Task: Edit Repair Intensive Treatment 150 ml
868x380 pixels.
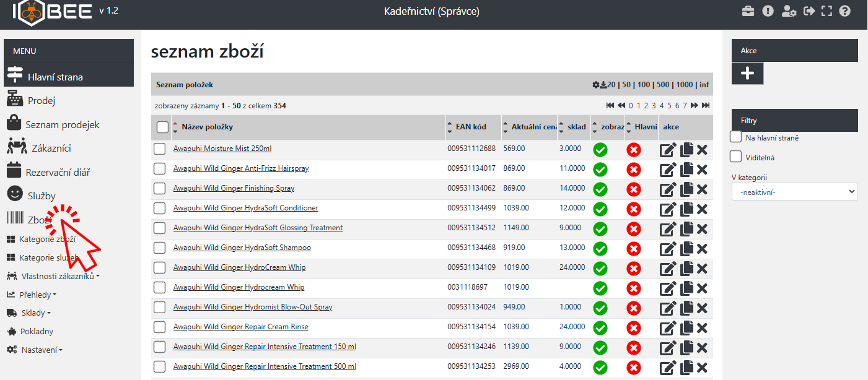Action: [x=668, y=348]
